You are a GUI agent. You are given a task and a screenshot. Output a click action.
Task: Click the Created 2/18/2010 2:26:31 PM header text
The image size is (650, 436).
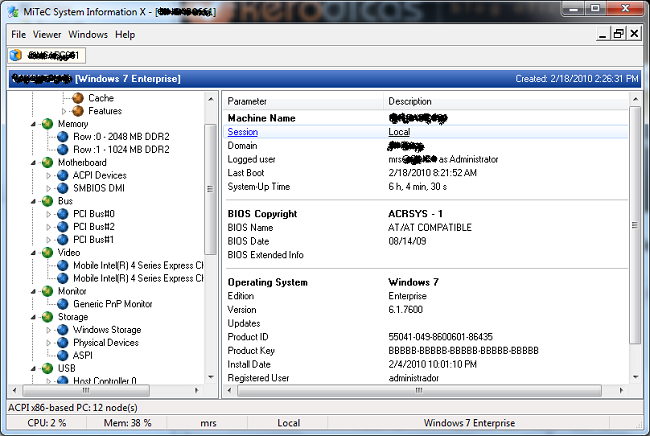coord(577,79)
